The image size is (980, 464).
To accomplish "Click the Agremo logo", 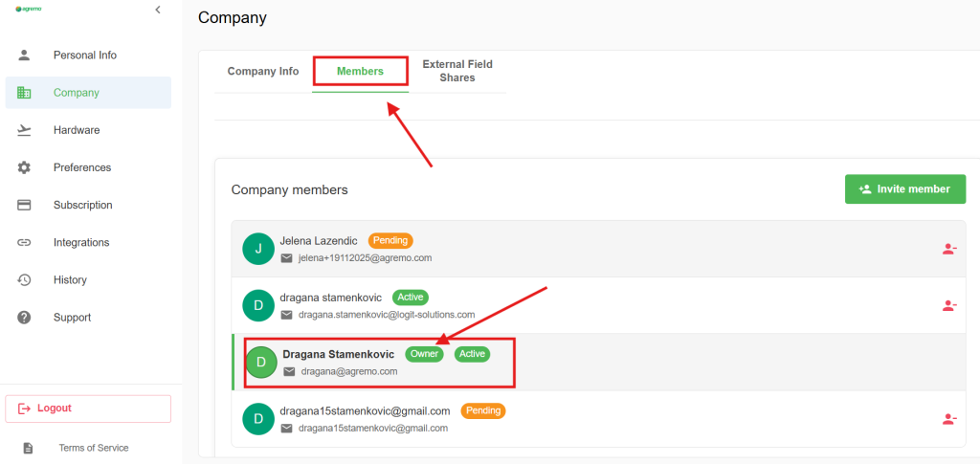I will 30,10.
